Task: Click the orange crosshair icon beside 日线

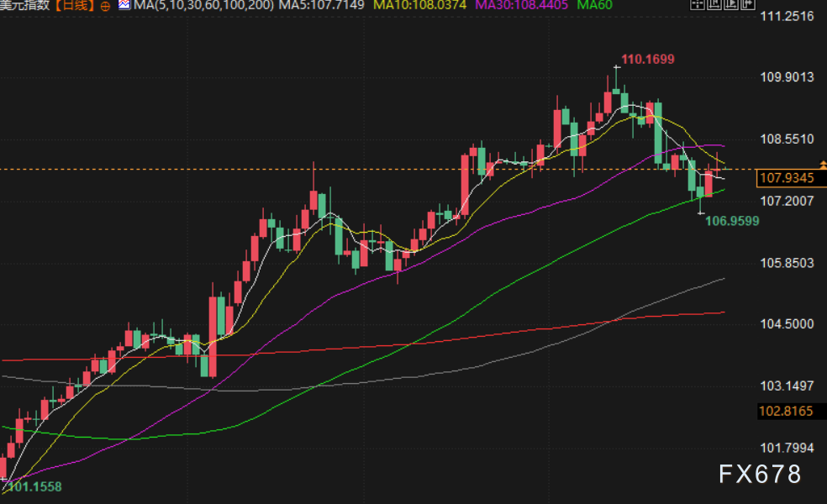Action: 104,6
